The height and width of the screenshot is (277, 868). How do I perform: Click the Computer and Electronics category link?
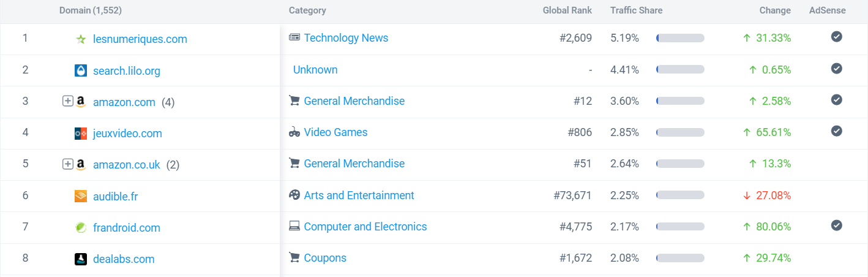[x=365, y=227]
